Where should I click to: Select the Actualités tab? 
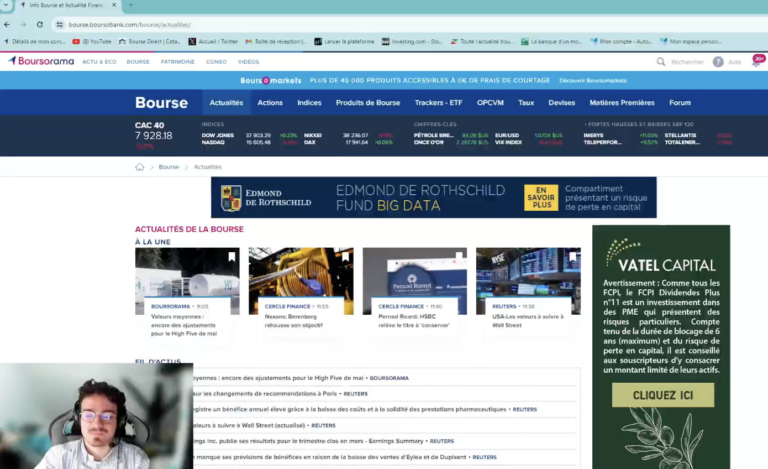click(x=226, y=103)
